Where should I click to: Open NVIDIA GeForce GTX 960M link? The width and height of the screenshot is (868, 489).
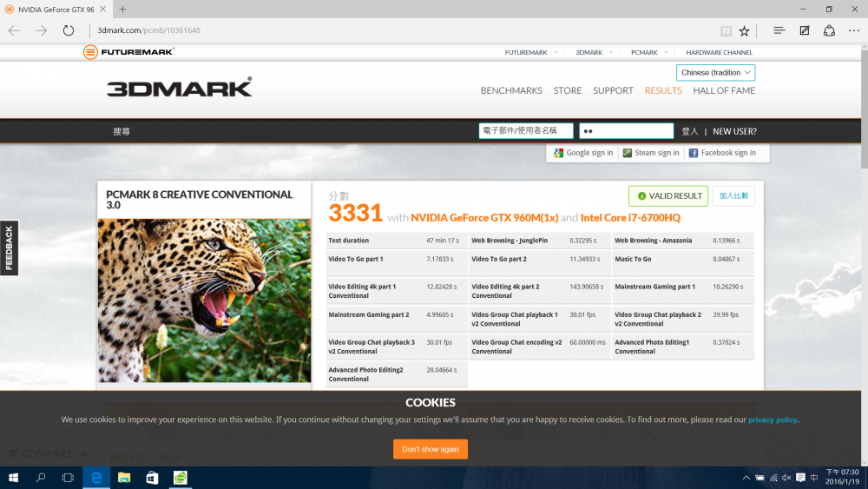pos(484,218)
